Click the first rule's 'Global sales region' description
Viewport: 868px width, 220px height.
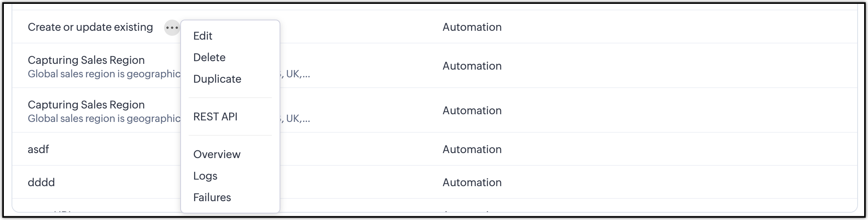[104, 74]
